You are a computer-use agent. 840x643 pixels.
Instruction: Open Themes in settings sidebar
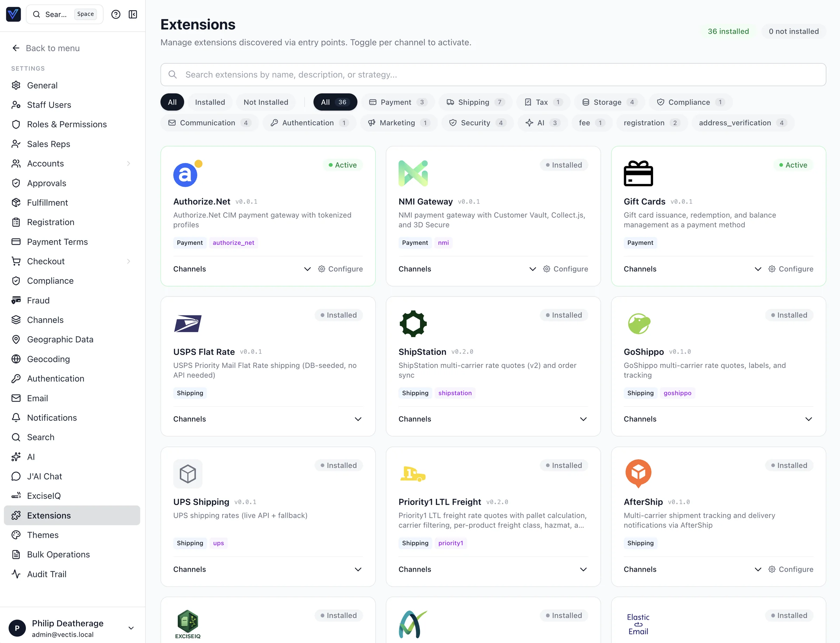click(x=43, y=535)
